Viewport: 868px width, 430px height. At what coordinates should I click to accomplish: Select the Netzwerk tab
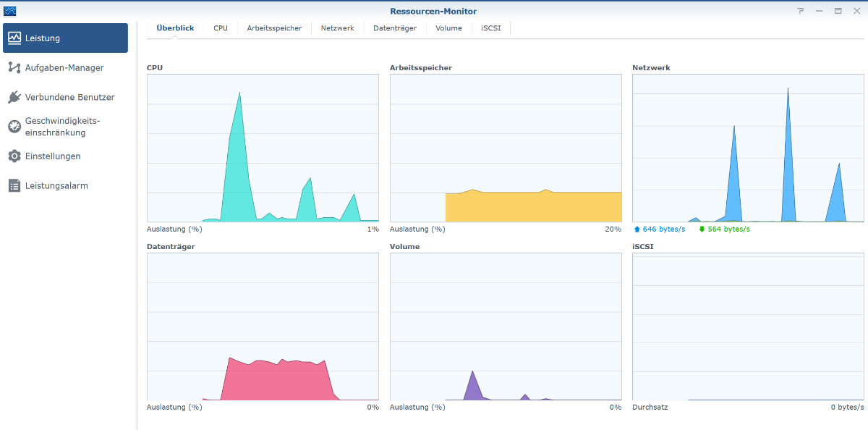tap(338, 28)
